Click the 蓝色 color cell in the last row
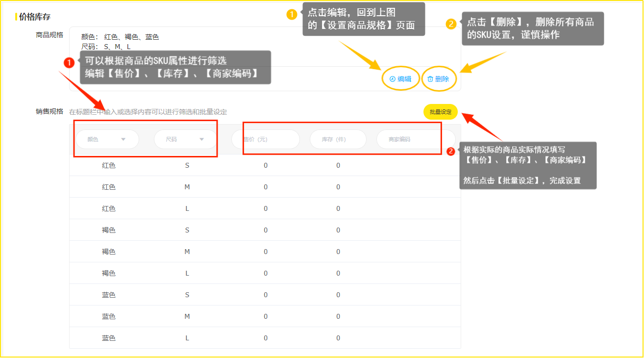Image resolution: width=644 pixels, height=358 pixels. point(109,338)
